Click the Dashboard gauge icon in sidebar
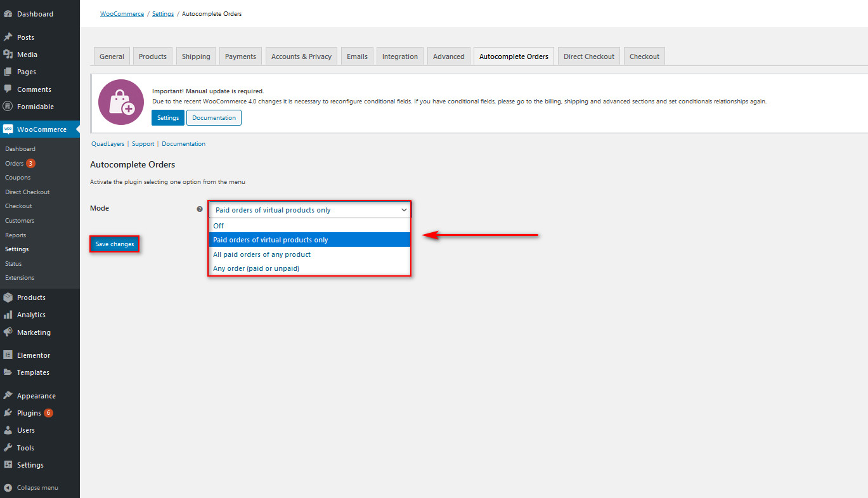868x498 pixels. point(8,14)
